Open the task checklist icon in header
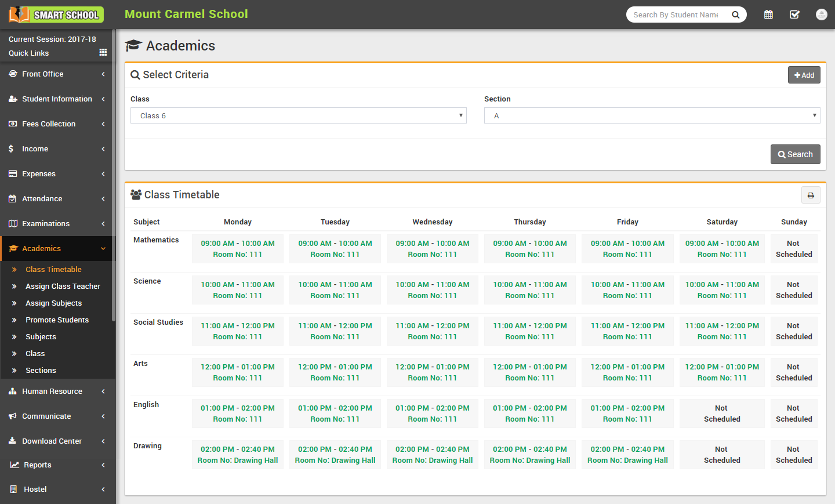The height and width of the screenshot is (504, 835). coord(794,14)
